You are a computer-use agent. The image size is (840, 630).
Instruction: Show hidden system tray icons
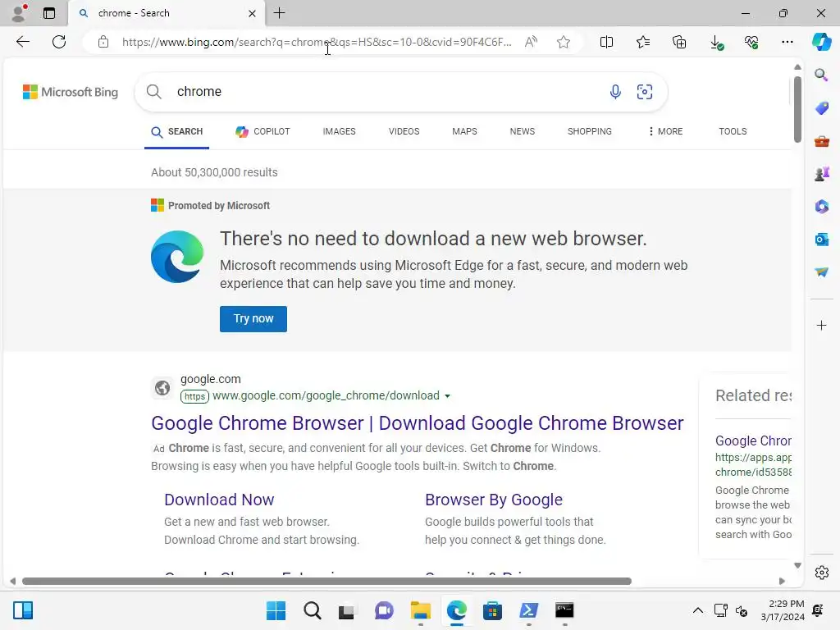pos(697,610)
